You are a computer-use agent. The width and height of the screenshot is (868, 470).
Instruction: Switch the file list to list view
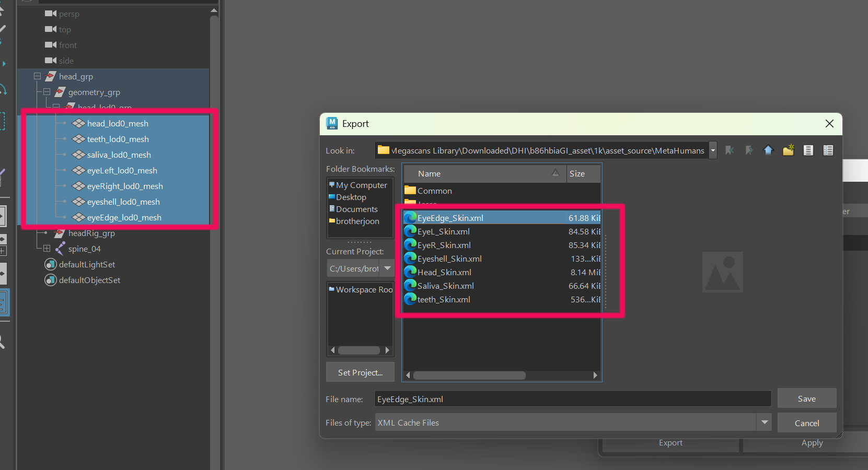coord(808,150)
